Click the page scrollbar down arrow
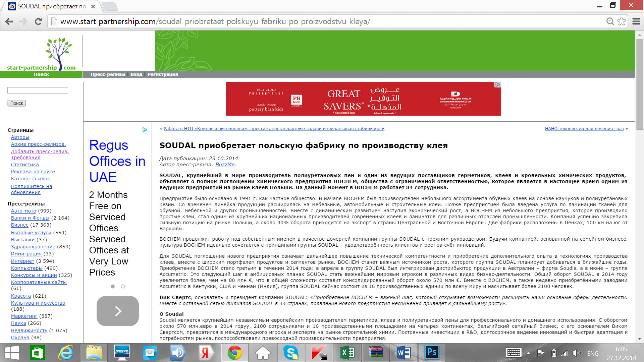 click(x=640, y=339)
